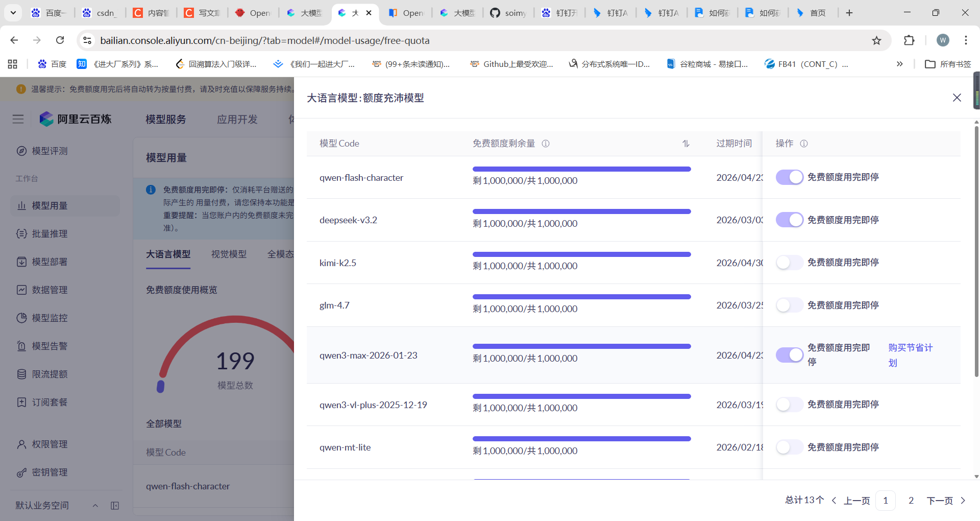Click model code glm-4.7

click(x=334, y=305)
